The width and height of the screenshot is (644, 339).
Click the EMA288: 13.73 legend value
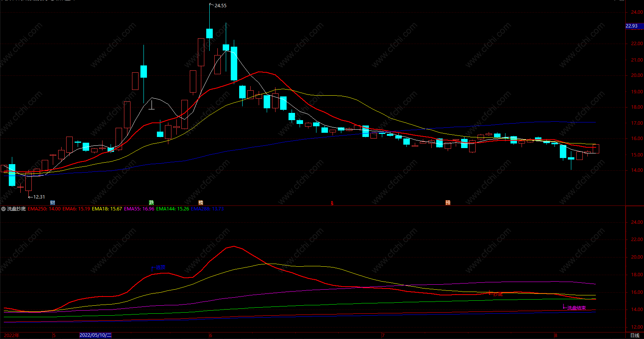[x=207, y=209]
